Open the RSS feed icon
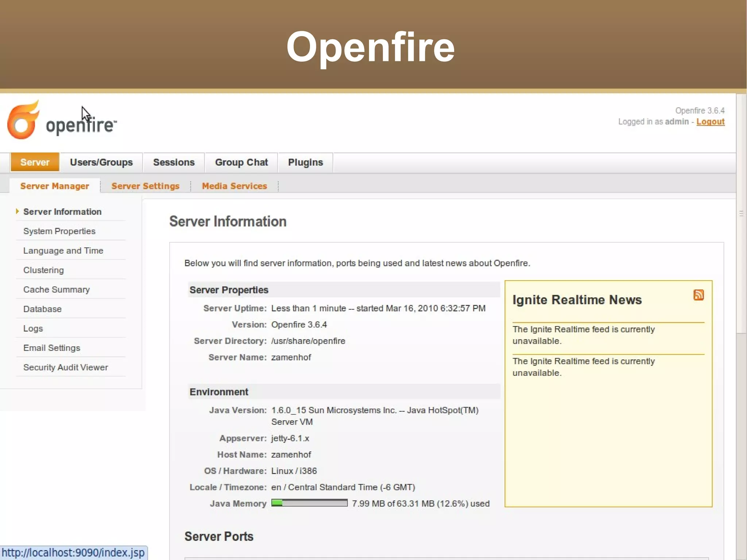 698,295
